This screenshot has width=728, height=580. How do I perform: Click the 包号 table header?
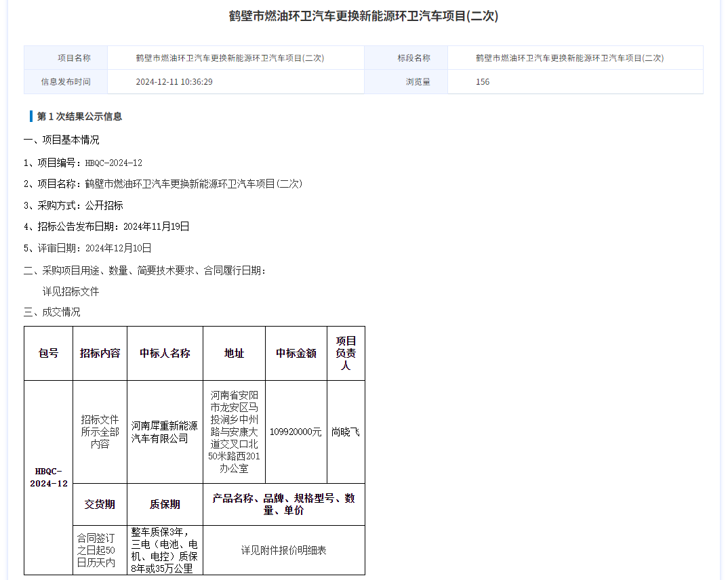pyautogui.click(x=48, y=352)
